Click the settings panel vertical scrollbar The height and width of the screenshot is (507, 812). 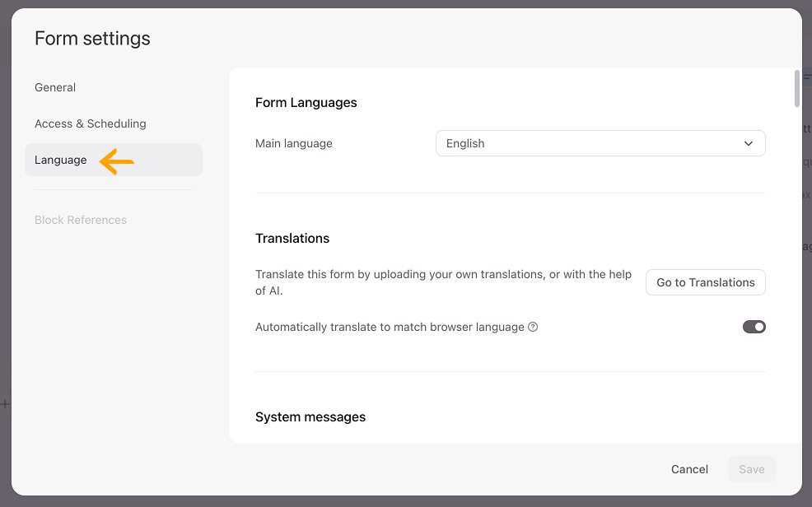coord(796,89)
